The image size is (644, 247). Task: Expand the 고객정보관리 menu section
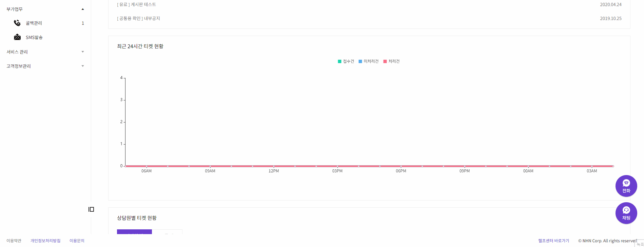tap(45, 66)
